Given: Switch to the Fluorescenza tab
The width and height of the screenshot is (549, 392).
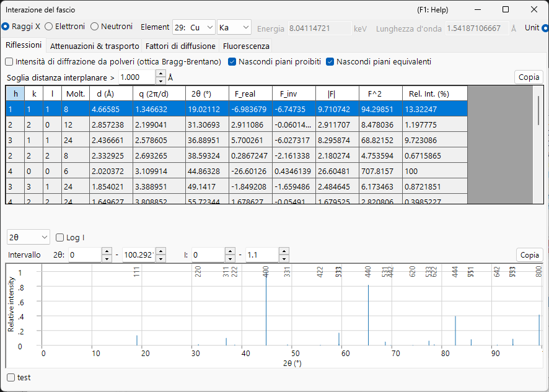Looking at the screenshot, I should [x=246, y=46].
